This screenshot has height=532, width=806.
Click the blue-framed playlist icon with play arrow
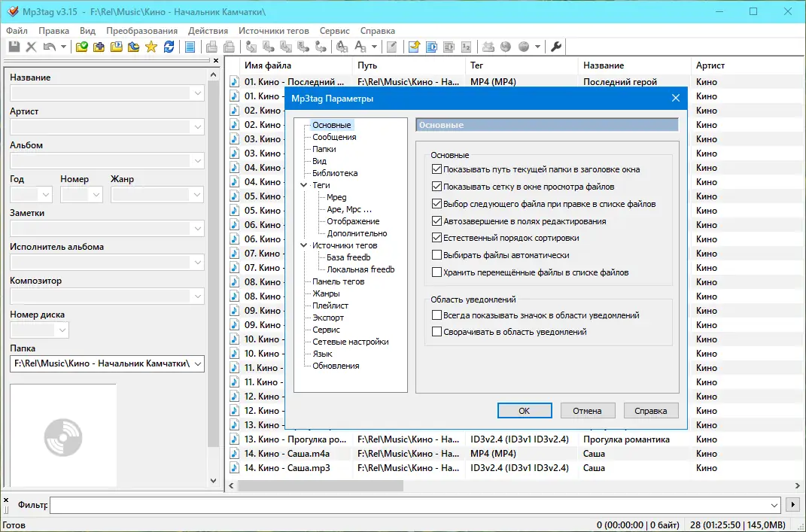pyautogui.click(x=431, y=47)
